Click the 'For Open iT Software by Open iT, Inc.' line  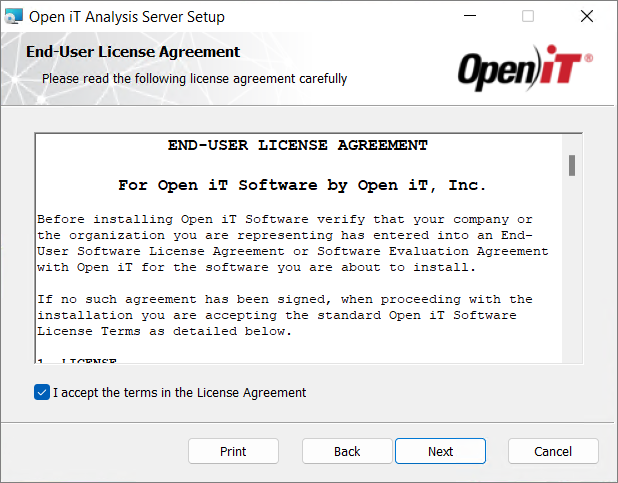[x=302, y=185]
